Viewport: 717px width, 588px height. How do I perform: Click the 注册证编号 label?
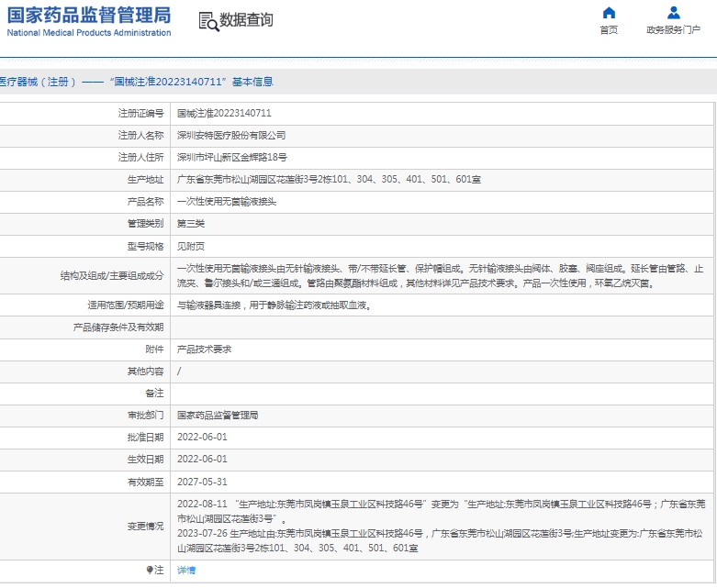tap(140, 114)
